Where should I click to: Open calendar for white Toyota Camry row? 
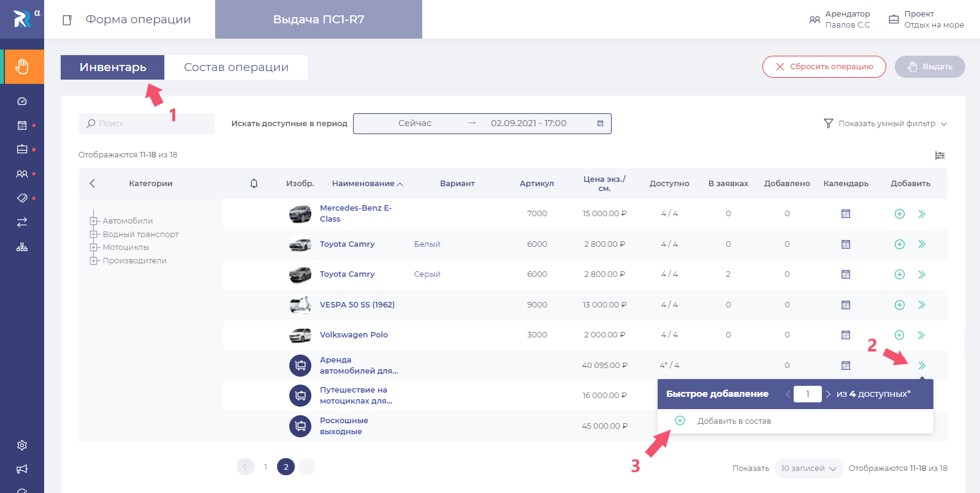pos(846,244)
